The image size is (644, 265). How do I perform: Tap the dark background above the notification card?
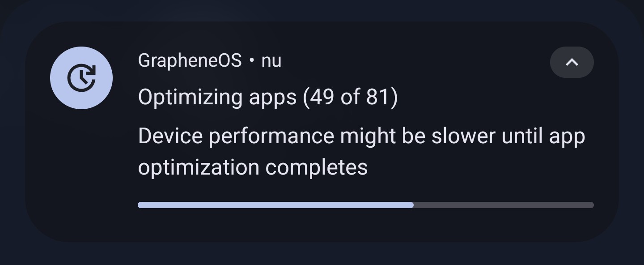point(322,10)
